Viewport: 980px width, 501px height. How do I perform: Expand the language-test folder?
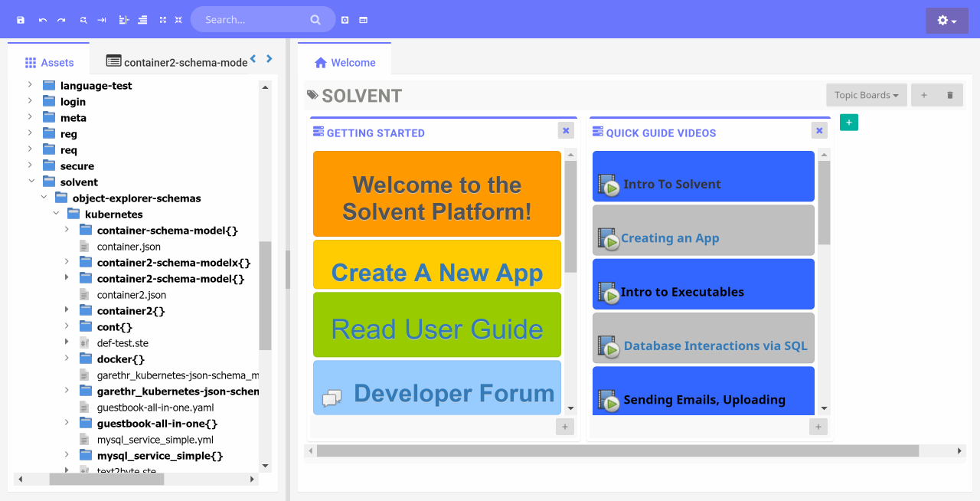(x=30, y=86)
